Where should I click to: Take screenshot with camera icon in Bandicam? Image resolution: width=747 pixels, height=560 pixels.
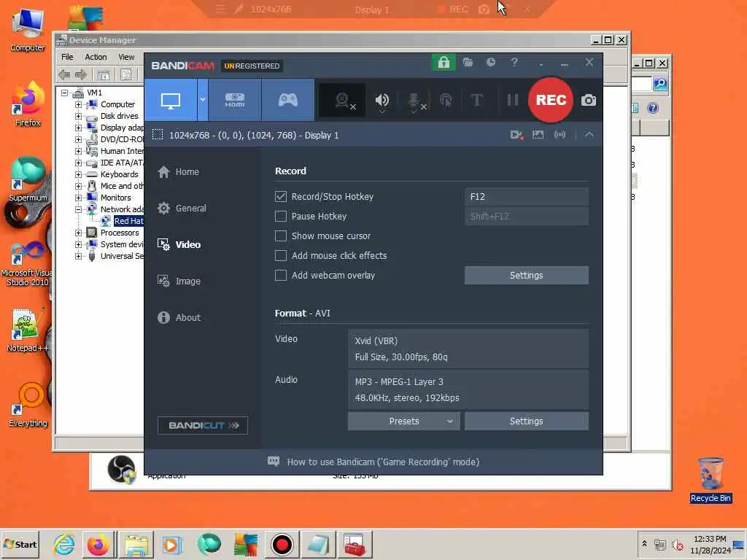pyautogui.click(x=589, y=101)
